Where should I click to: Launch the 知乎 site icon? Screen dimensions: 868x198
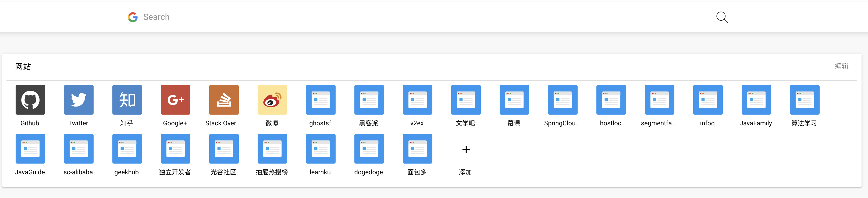(127, 100)
